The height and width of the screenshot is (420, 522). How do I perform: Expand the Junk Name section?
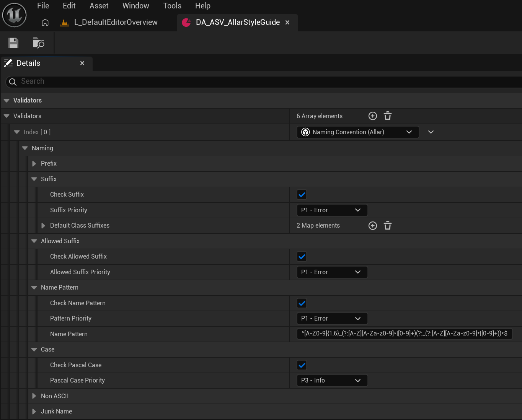pyautogui.click(x=34, y=412)
